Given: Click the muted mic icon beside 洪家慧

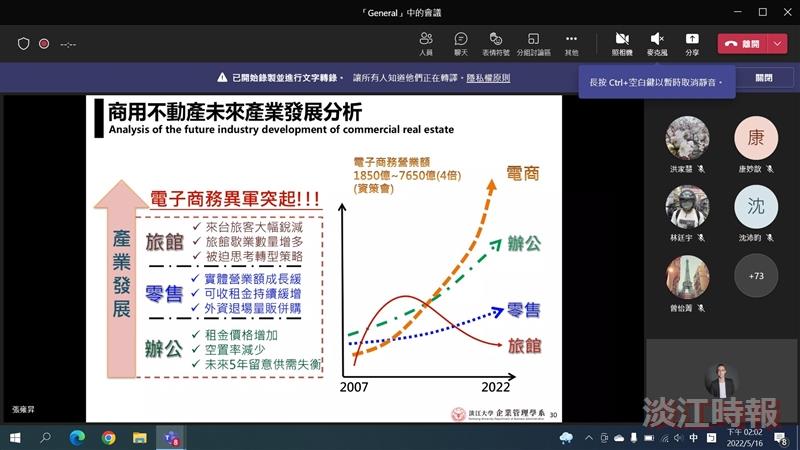Looking at the screenshot, I should [x=702, y=169].
